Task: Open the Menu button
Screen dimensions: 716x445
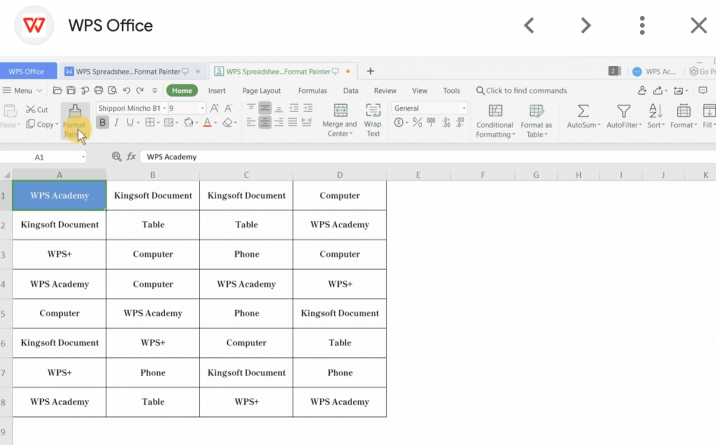Action: [x=19, y=90]
